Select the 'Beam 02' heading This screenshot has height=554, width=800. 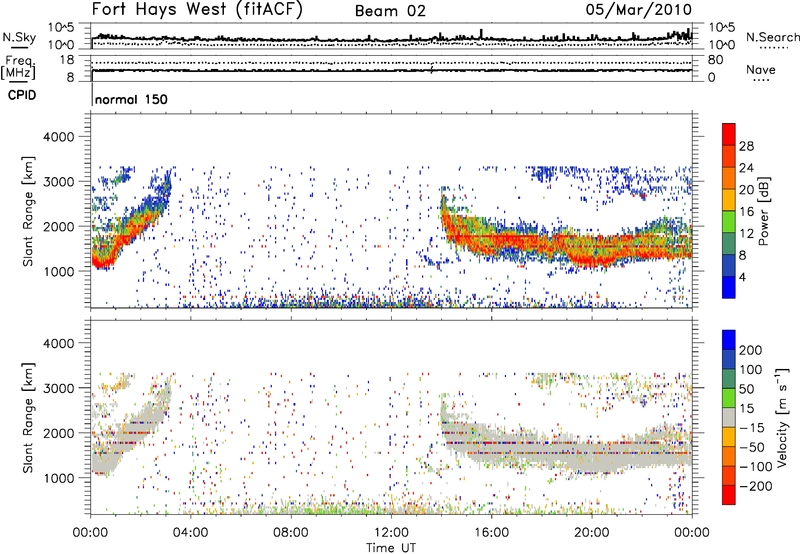point(390,11)
